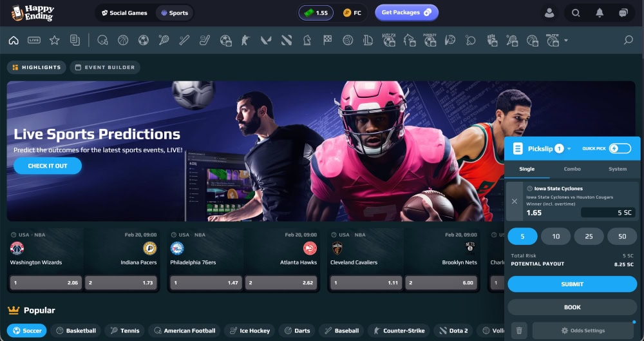
Task: Switch to Event Builder tab
Action: tap(105, 68)
